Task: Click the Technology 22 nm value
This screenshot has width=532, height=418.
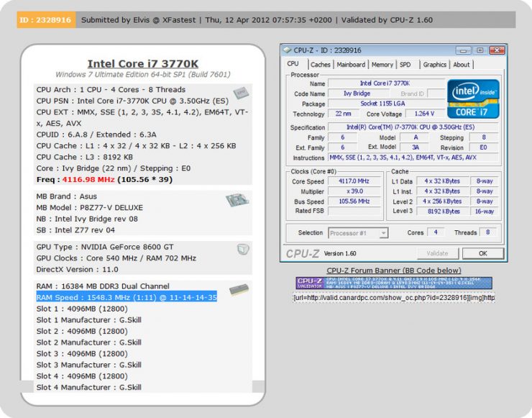Action: [343, 114]
